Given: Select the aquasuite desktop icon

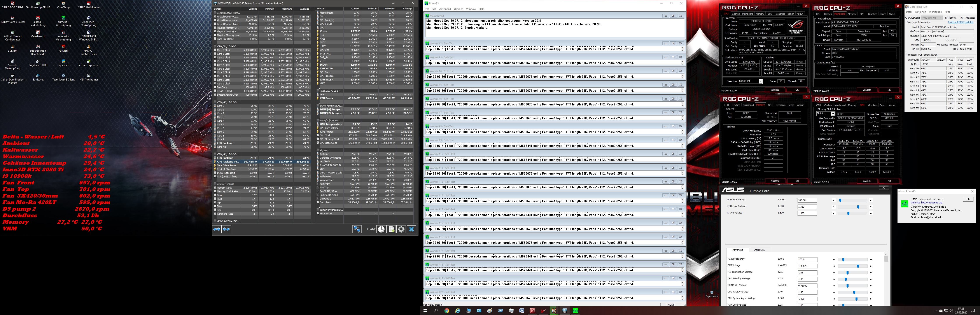Looking at the screenshot, I should (63, 63).
